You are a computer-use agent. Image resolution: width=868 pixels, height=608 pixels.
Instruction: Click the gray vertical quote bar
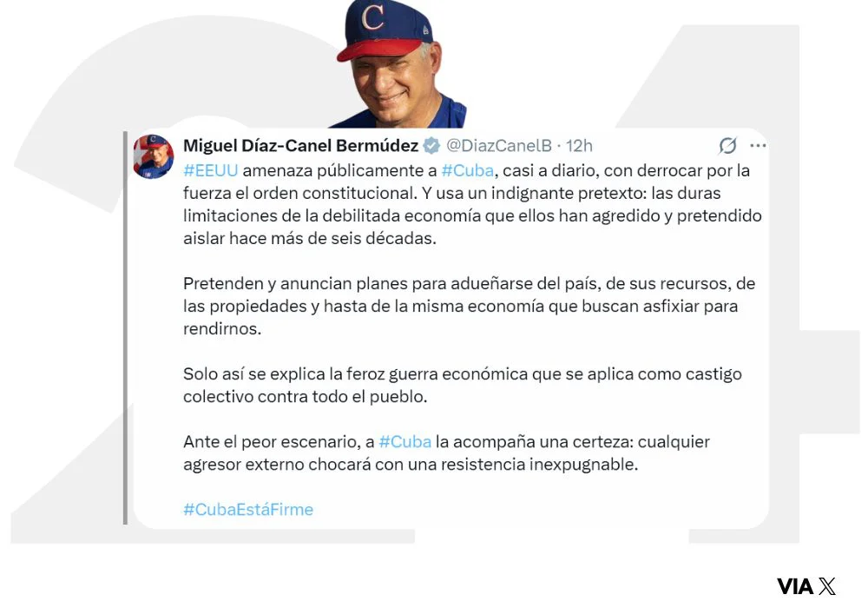click(x=126, y=327)
